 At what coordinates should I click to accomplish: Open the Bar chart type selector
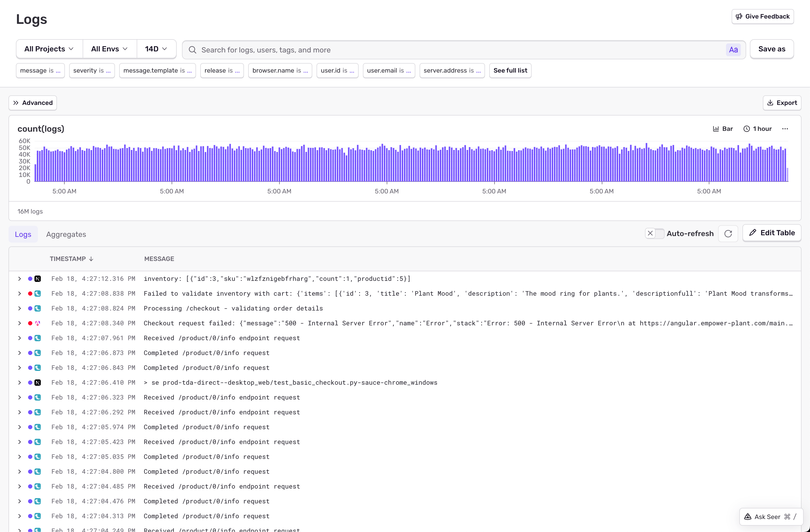click(723, 129)
